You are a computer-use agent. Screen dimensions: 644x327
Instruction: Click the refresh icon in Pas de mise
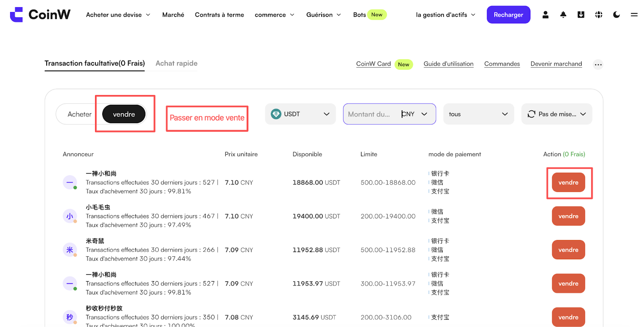(x=531, y=114)
